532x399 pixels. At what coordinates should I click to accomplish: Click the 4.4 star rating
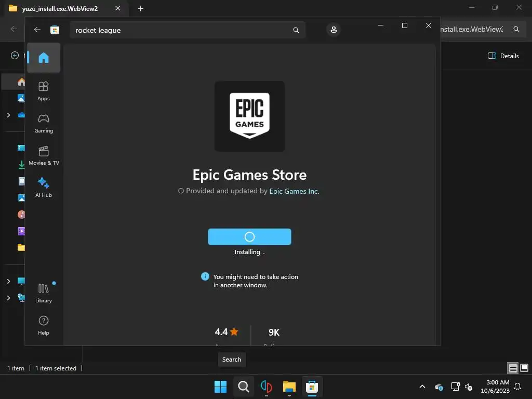point(227,332)
